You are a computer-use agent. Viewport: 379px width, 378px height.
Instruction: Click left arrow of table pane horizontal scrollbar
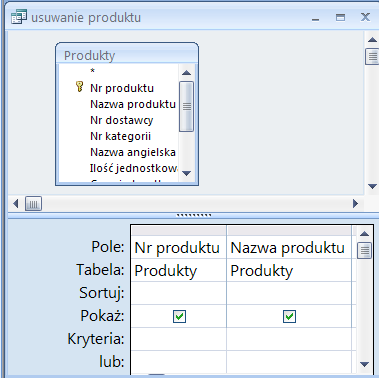coord(15,203)
